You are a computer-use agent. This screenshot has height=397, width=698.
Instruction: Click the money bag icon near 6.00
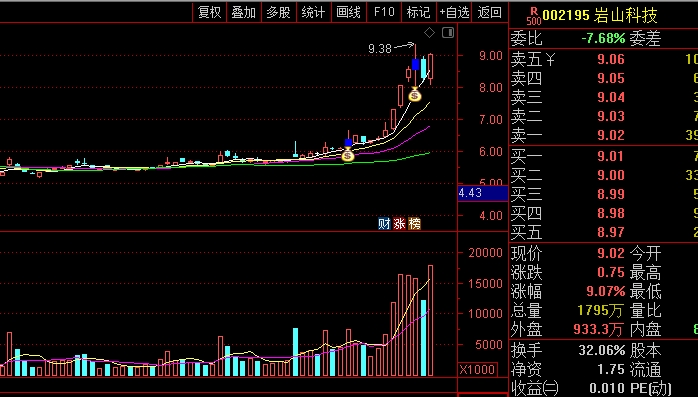pyautogui.click(x=348, y=155)
